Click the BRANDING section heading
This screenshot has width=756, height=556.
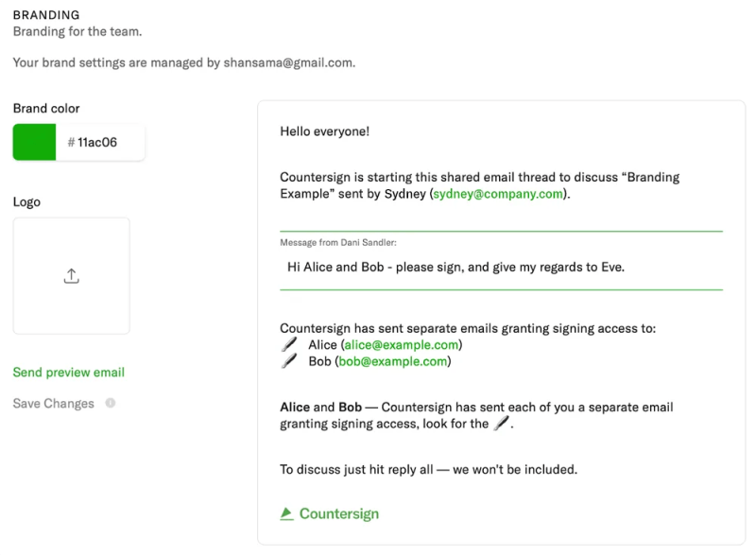coord(46,16)
